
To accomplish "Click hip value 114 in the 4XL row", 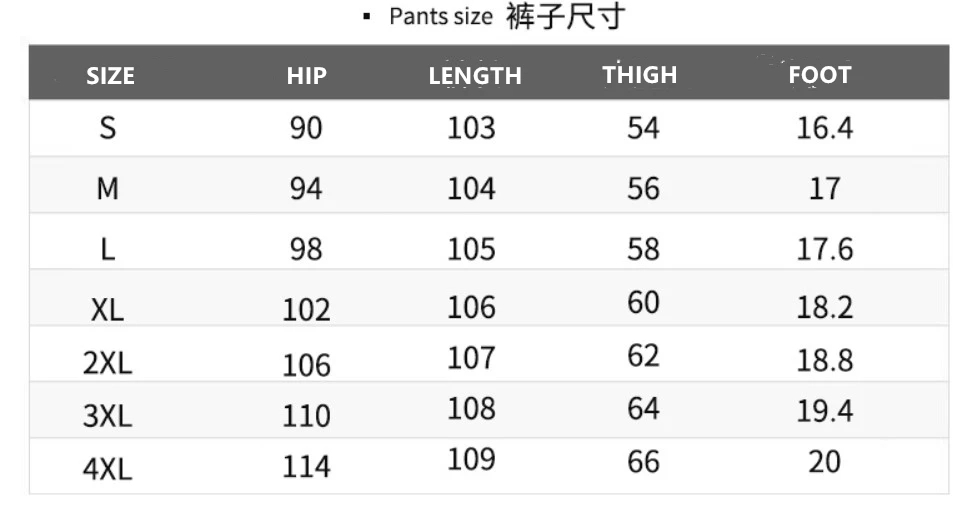I will click(306, 466).
